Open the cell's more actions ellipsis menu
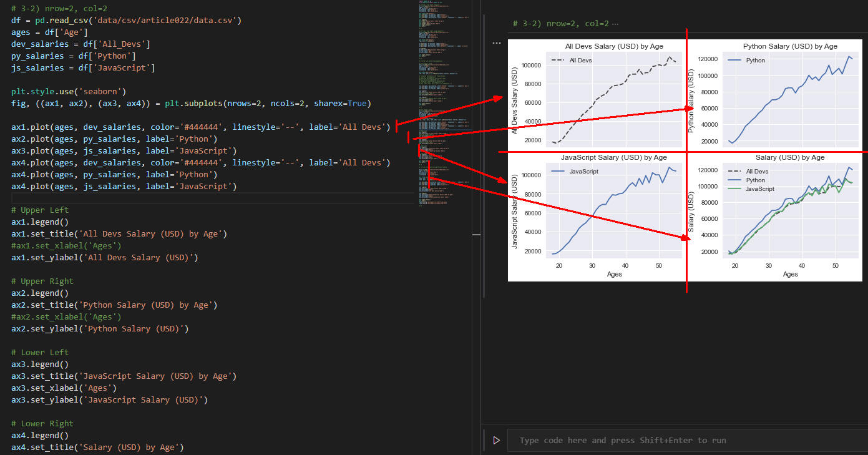 click(x=497, y=43)
